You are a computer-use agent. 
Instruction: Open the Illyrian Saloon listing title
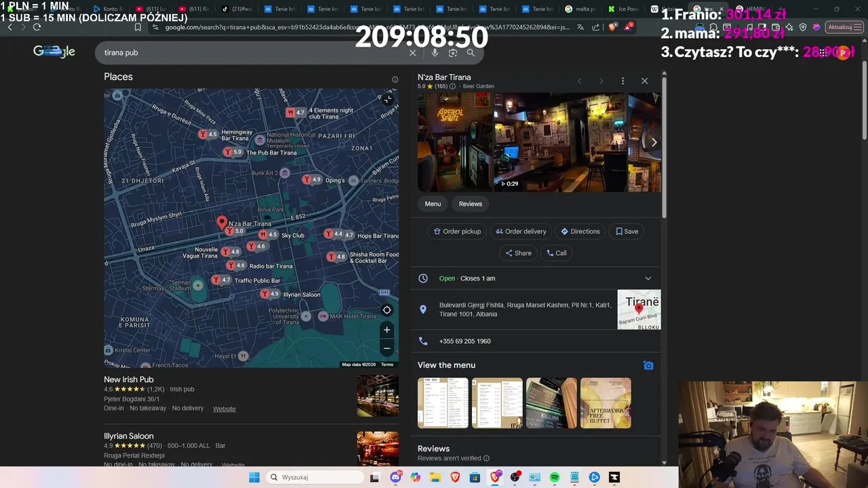(x=129, y=436)
